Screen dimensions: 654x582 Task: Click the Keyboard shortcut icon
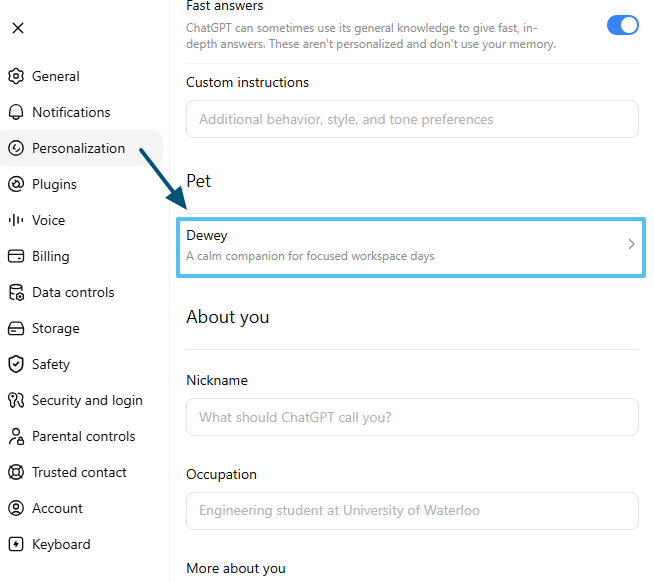coord(16,544)
